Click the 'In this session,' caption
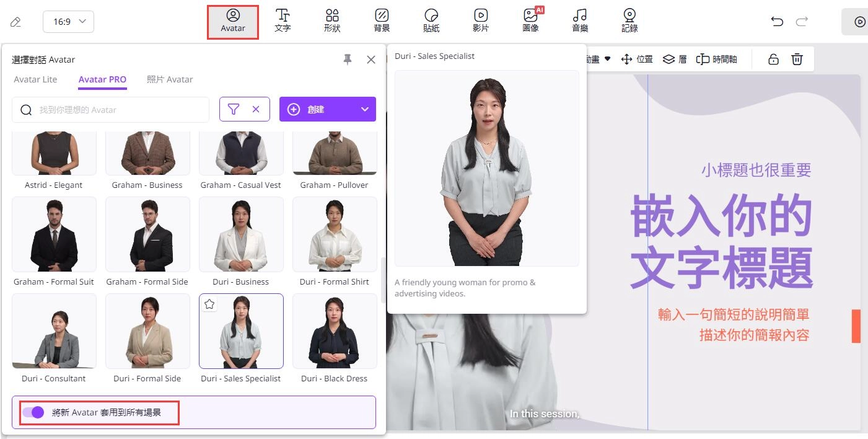868x439 pixels. [545, 414]
